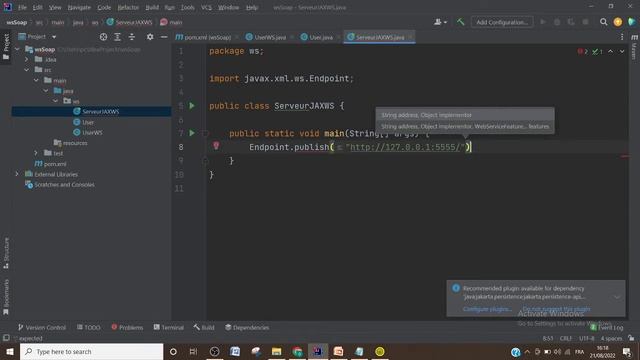The height and width of the screenshot is (360, 640).
Task: Open the Event Log in the status bar
Action: [607, 327]
